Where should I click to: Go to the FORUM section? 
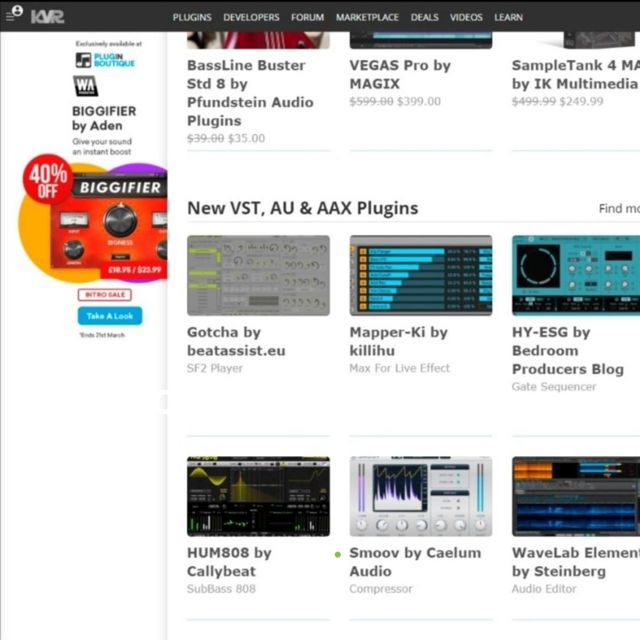coord(307,17)
